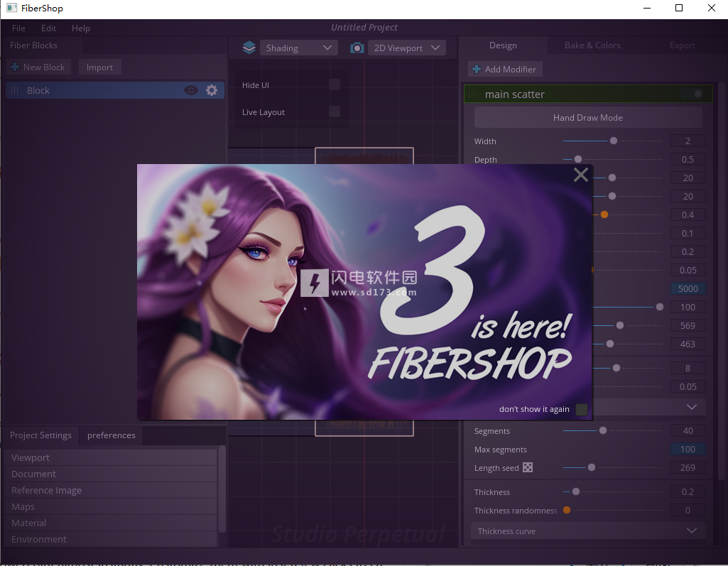
Task: Click the Block drag handle icon
Action: [14, 90]
